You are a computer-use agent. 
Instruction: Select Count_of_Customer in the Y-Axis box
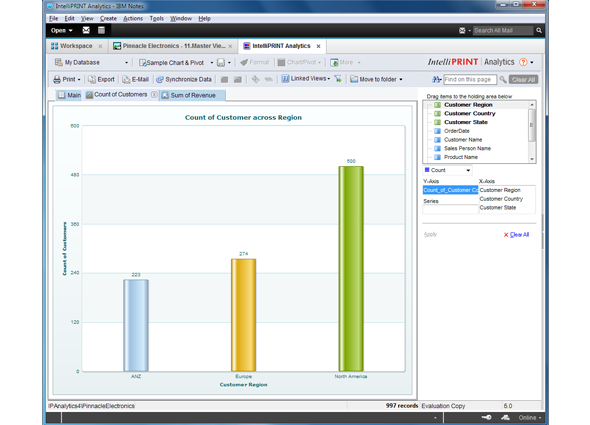point(450,190)
